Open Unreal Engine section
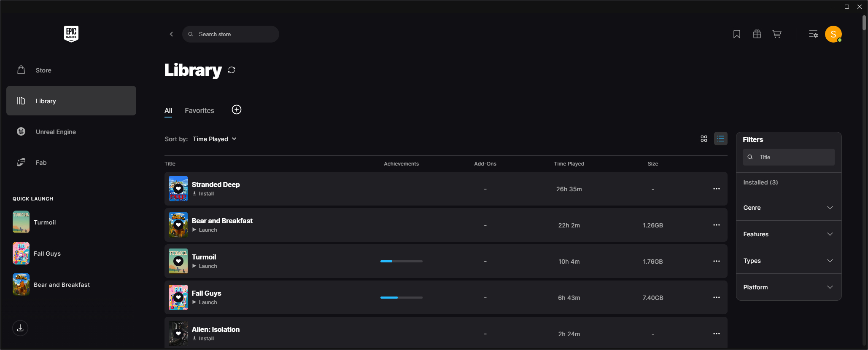The height and width of the screenshot is (350, 868). tap(71, 132)
